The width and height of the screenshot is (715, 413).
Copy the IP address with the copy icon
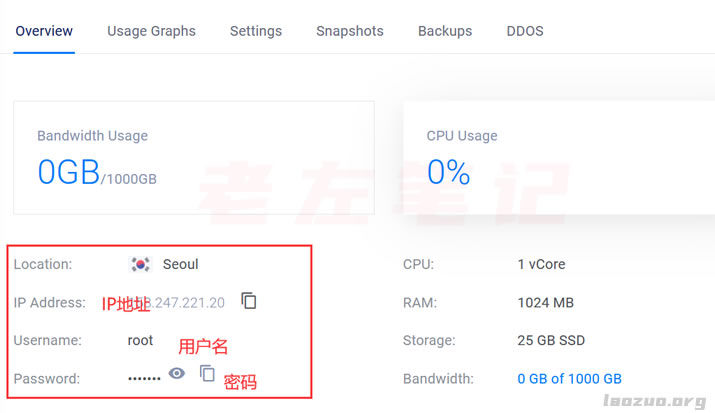249,301
